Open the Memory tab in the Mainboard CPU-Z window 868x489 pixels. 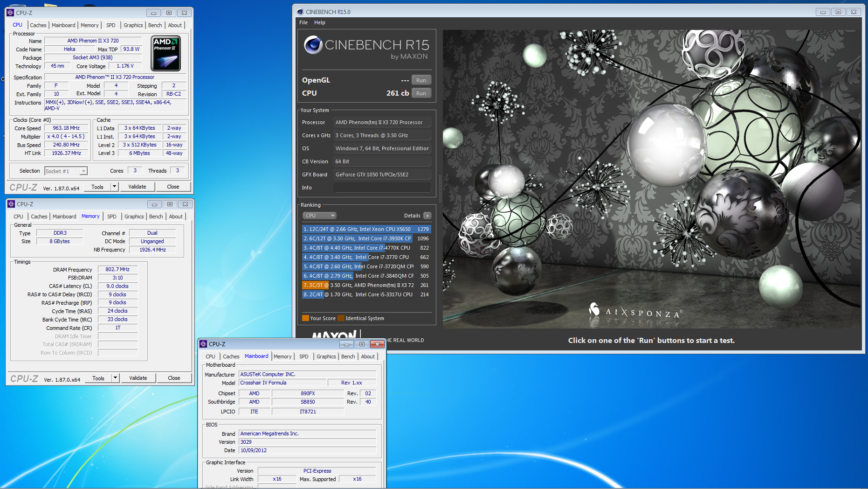(x=282, y=356)
